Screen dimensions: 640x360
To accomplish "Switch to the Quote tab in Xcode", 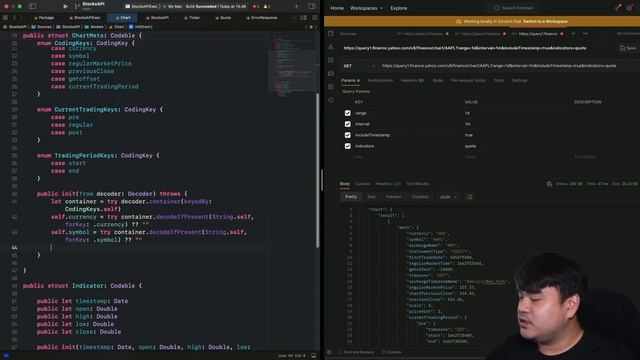I will 223,18.
